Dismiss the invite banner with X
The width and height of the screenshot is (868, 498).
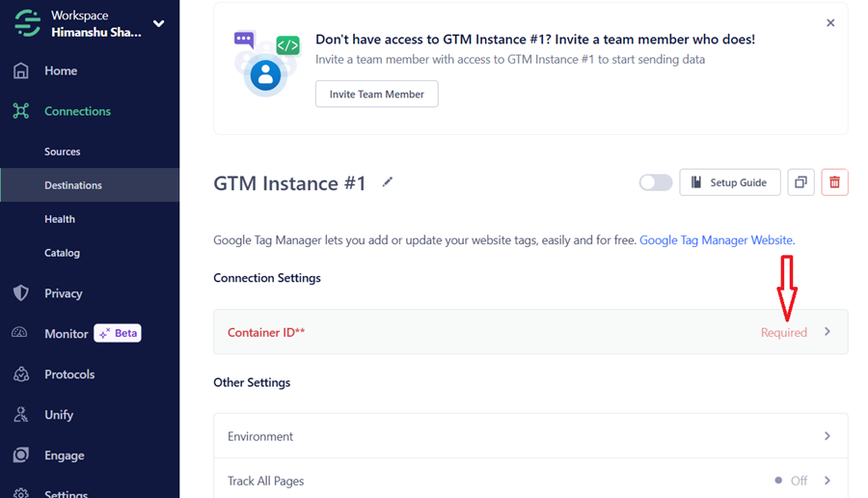[830, 23]
